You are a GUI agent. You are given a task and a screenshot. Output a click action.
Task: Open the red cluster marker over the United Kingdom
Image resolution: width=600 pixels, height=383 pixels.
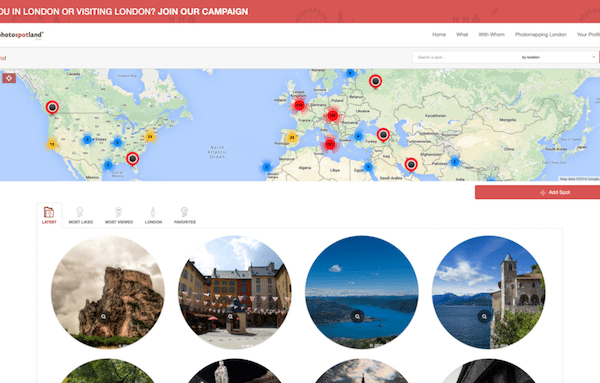tap(299, 105)
